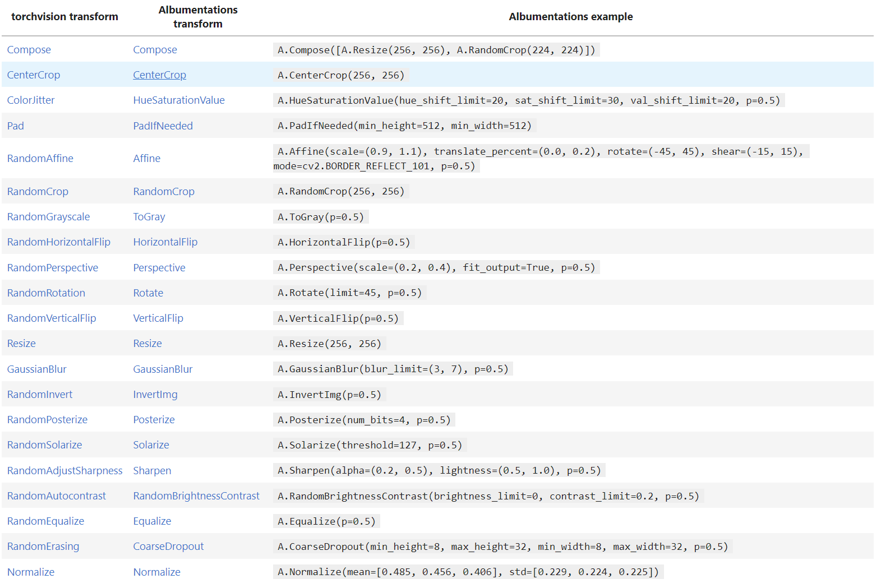Open the RandomErasing link
881x588 pixels.
tap(43, 547)
